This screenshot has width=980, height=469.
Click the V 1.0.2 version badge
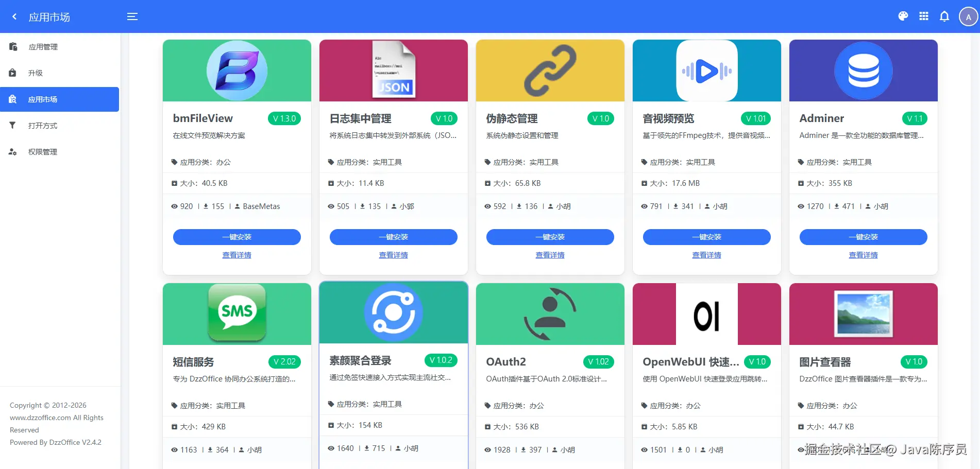[441, 360]
